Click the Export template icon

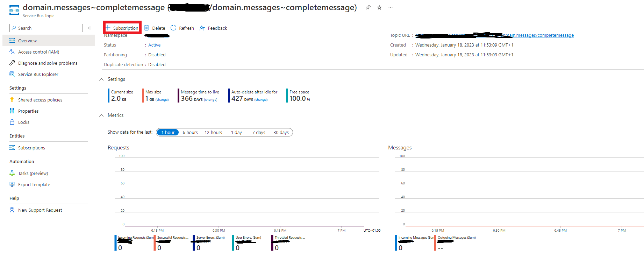pos(12,184)
